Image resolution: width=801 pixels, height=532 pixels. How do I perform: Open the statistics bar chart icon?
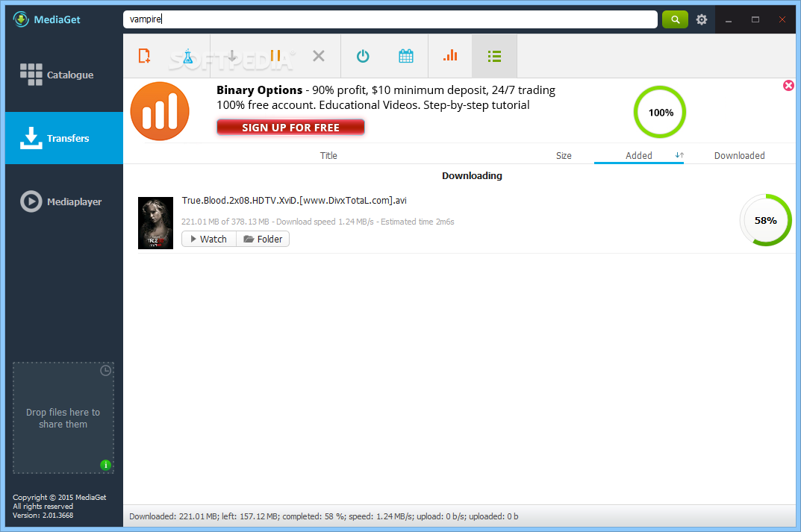click(450, 56)
